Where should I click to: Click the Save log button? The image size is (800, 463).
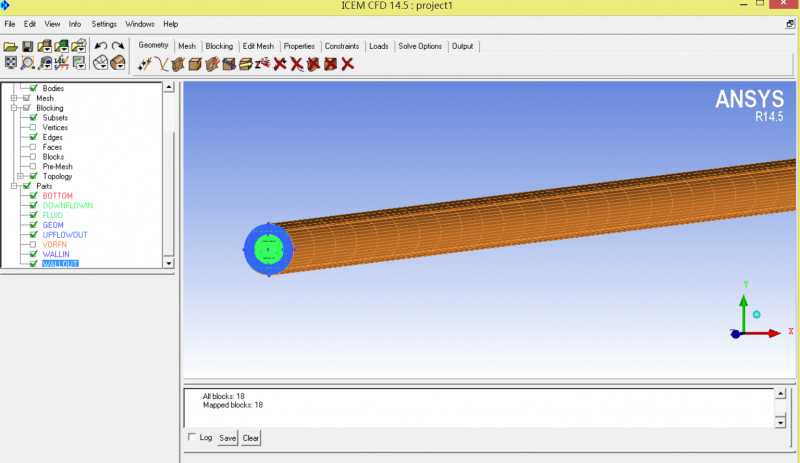(228, 438)
